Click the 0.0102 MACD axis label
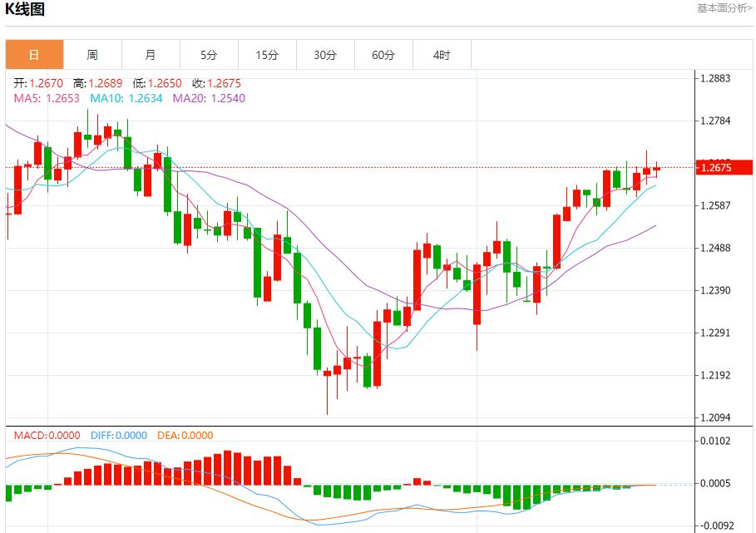This screenshot has height=533, width=756. (716, 441)
